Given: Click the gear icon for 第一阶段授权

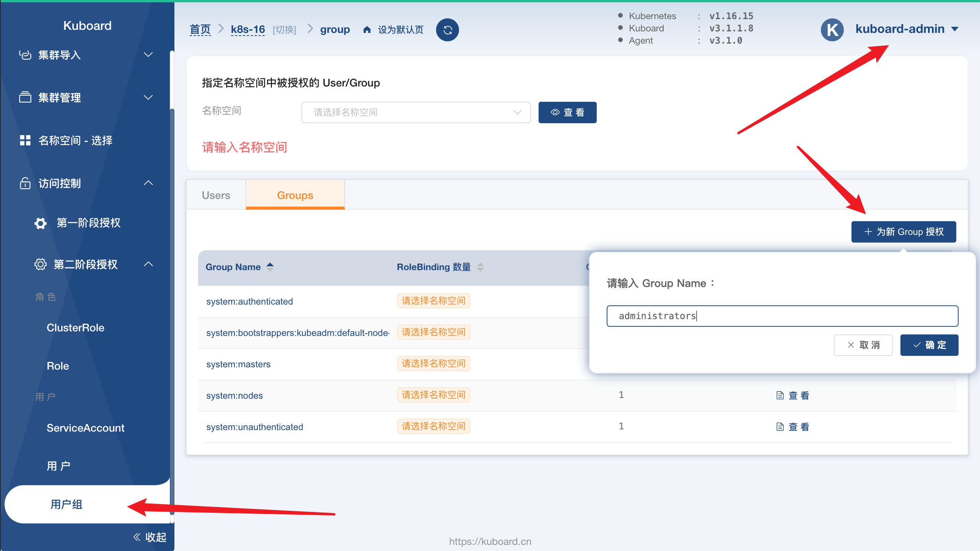Looking at the screenshot, I should click(x=41, y=223).
